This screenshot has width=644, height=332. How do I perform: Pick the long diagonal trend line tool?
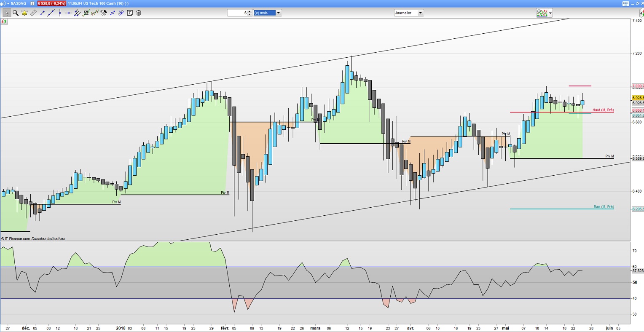[51, 13]
